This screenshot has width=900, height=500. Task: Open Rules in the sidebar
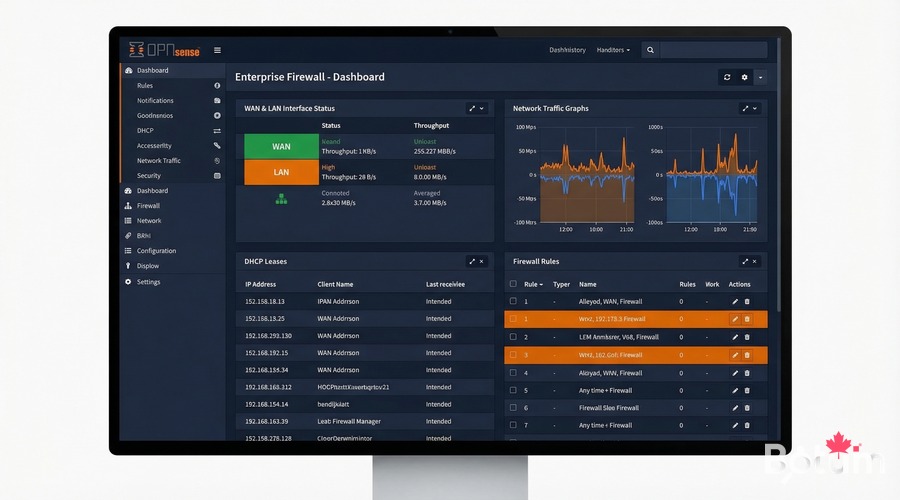click(x=145, y=86)
